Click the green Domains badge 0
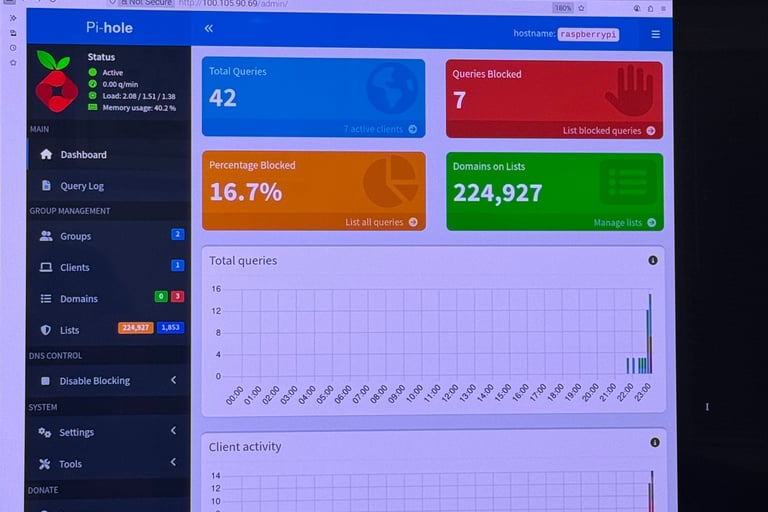This screenshot has height=512, width=768. pos(161,296)
